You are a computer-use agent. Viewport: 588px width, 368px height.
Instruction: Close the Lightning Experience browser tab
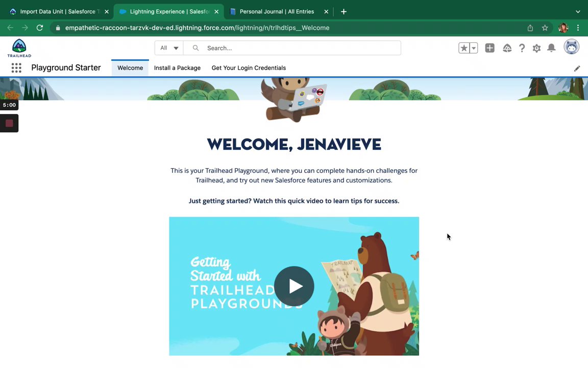[x=216, y=12]
